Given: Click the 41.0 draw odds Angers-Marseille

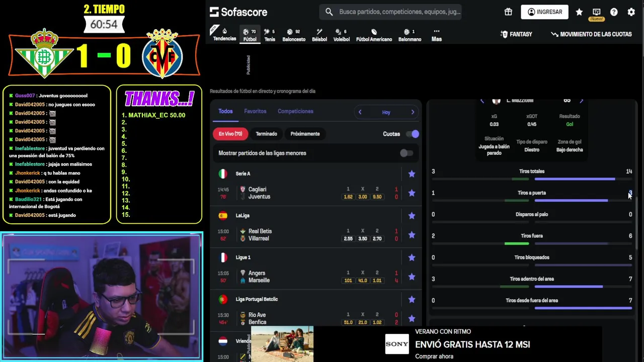Looking at the screenshot, I should [x=362, y=281].
